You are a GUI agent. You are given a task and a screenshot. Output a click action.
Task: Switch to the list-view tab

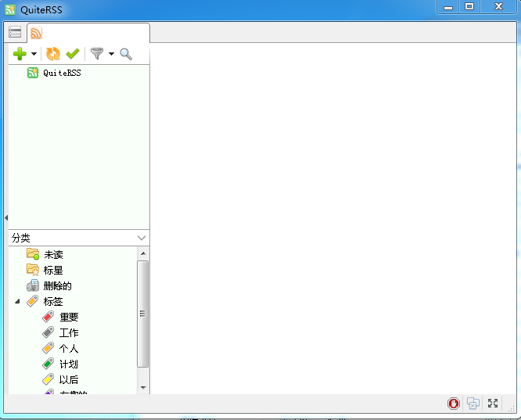coord(15,33)
